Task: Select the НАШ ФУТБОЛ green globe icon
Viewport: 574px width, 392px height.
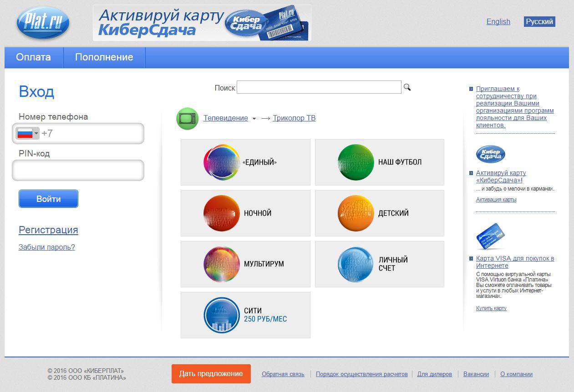Action: coord(356,162)
